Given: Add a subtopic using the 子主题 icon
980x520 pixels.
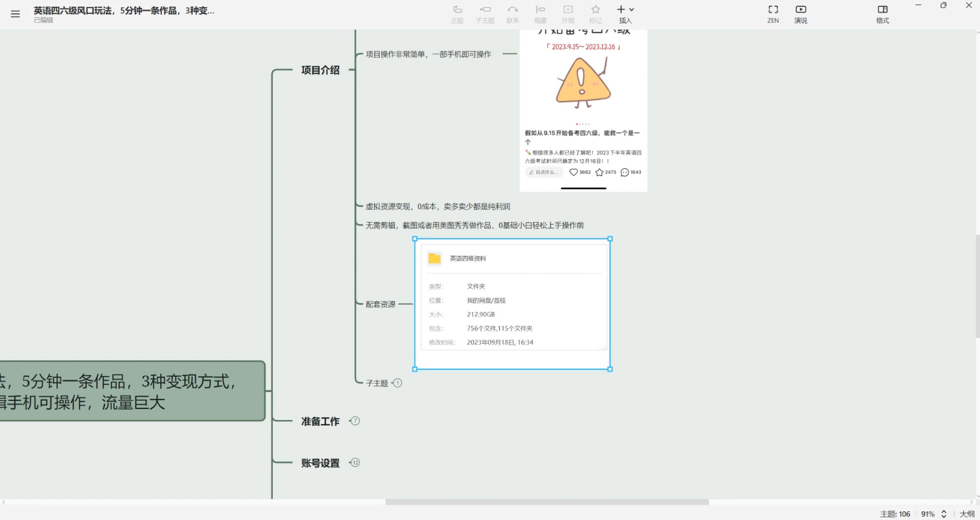Looking at the screenshot, I should click(484, 14).
